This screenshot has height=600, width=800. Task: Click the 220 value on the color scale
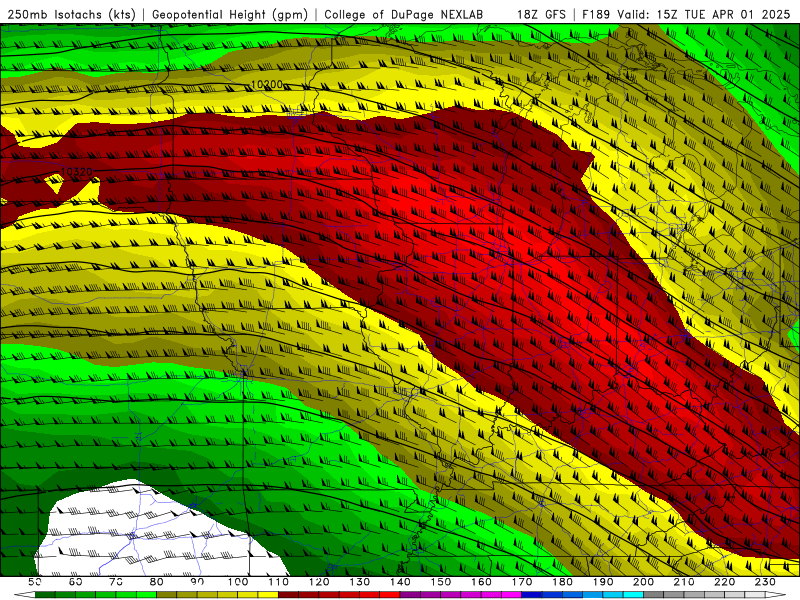(x=724, y=582)
